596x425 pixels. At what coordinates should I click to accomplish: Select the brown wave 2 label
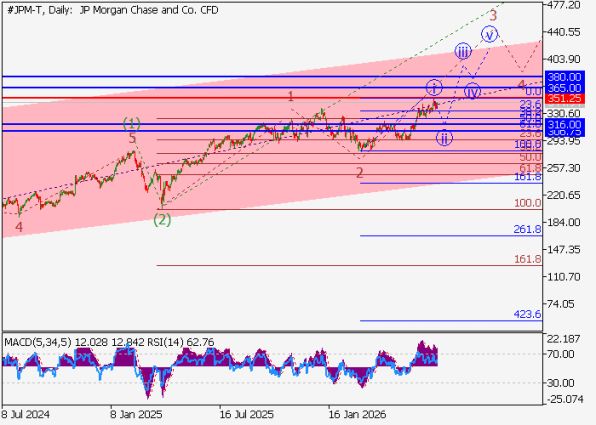pos(360,173)
